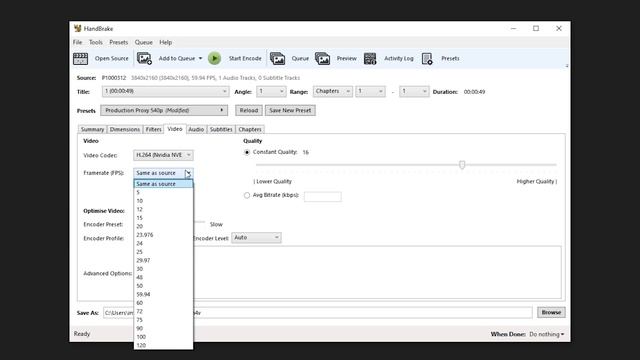The image size is (640, 360).
Task: Open the Queue icon in toolbar
Action: click(278, 58)
